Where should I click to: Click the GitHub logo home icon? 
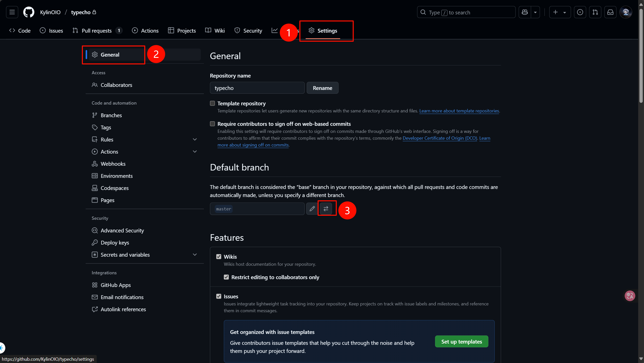29,12
